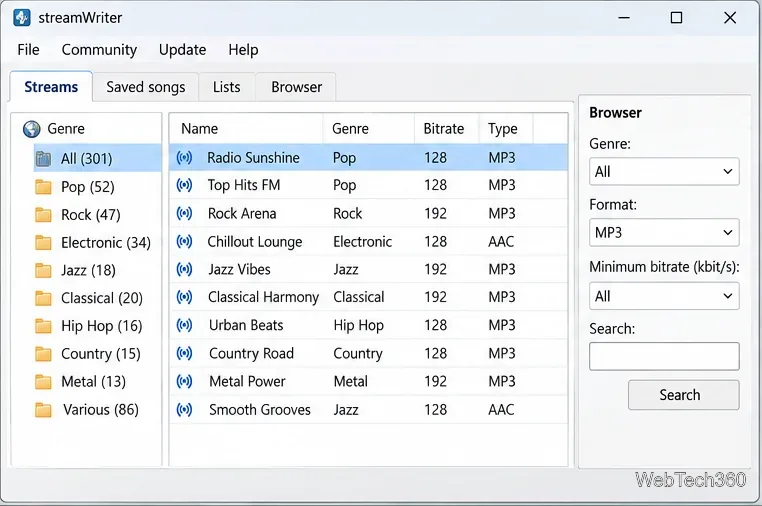Sort streams by the Genre column header
The image size is (762, 506).
click(x=368, y=129)
